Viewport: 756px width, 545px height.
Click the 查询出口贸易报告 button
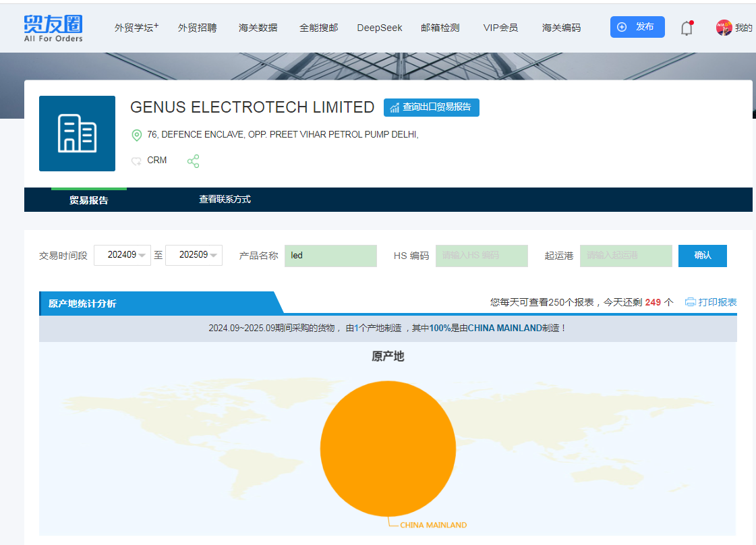(x=431, y=107)
